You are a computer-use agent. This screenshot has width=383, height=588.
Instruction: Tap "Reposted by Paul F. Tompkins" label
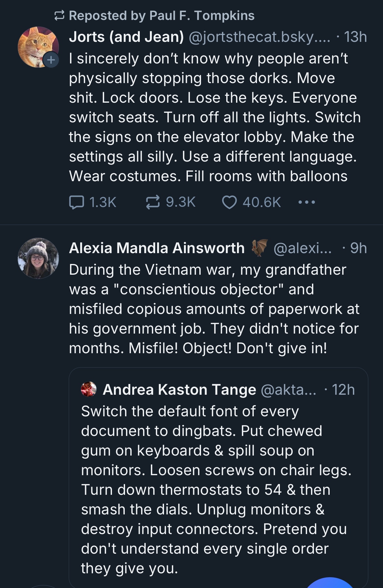pos(161,15)
